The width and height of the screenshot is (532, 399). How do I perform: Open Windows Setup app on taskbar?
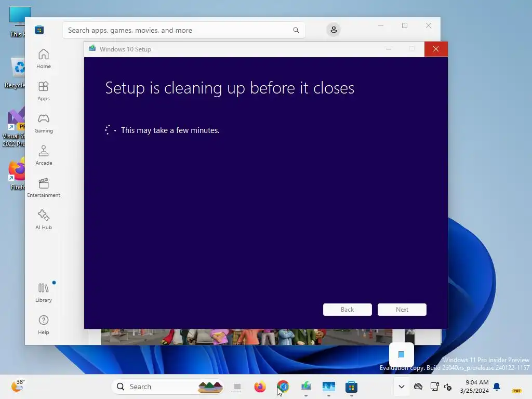point(305,387)
